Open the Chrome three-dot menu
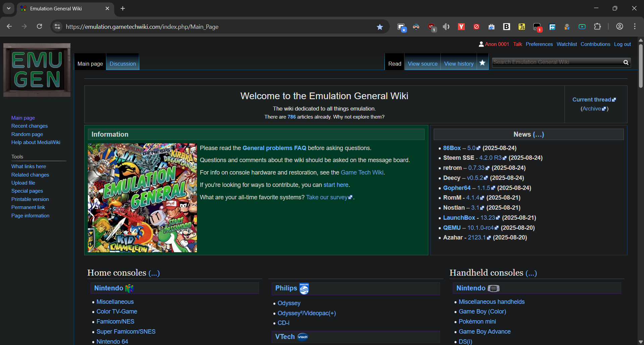 (635, 26)
